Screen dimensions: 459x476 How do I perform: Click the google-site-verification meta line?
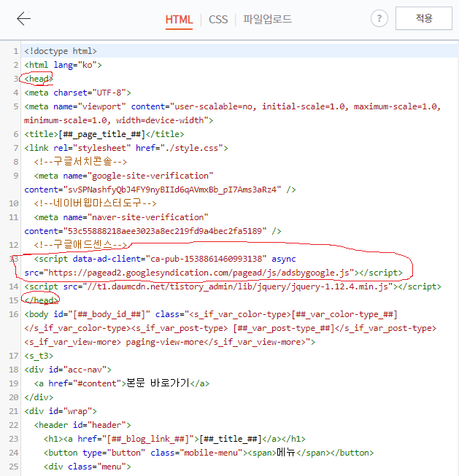pos(123,176)
